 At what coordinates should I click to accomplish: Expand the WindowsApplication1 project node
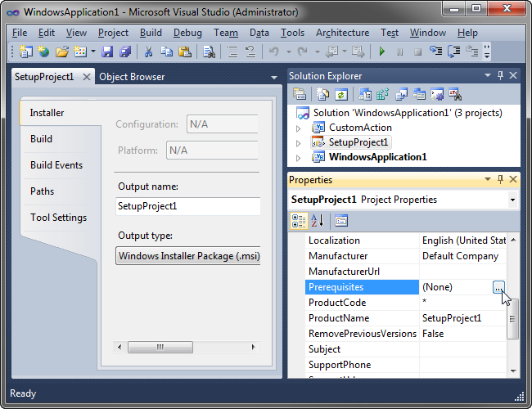298,158
